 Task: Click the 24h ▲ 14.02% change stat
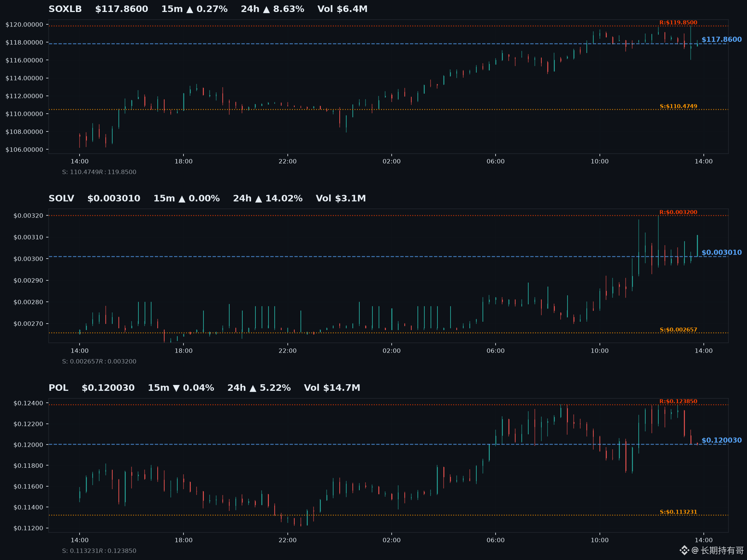click(x=268, y=199)
